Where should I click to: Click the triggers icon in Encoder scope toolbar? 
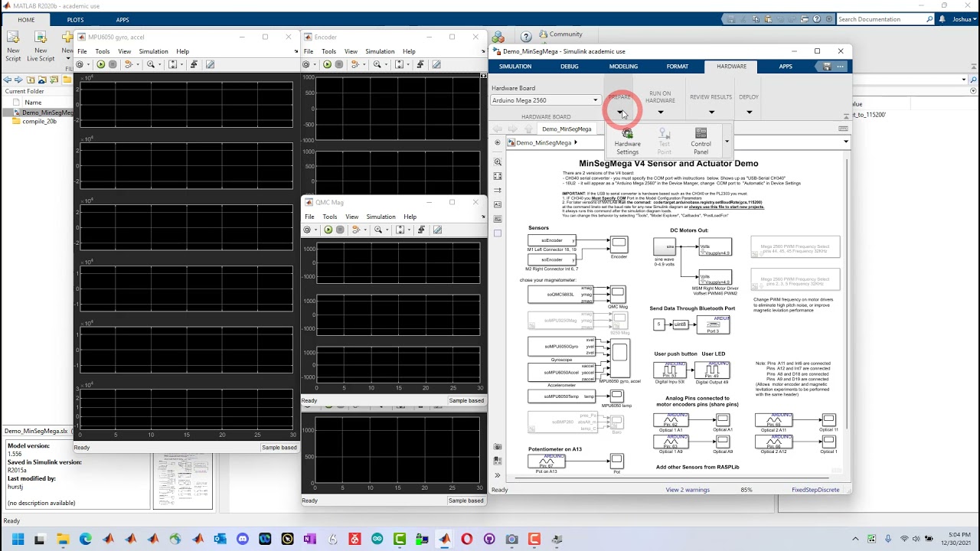[x=420, y=64]
